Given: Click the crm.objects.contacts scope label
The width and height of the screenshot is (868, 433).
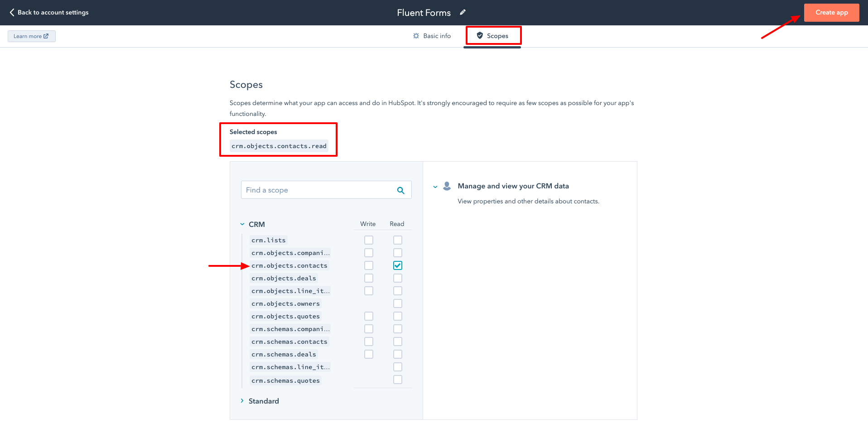Looking at the screenshot, I should click(289, 265).
